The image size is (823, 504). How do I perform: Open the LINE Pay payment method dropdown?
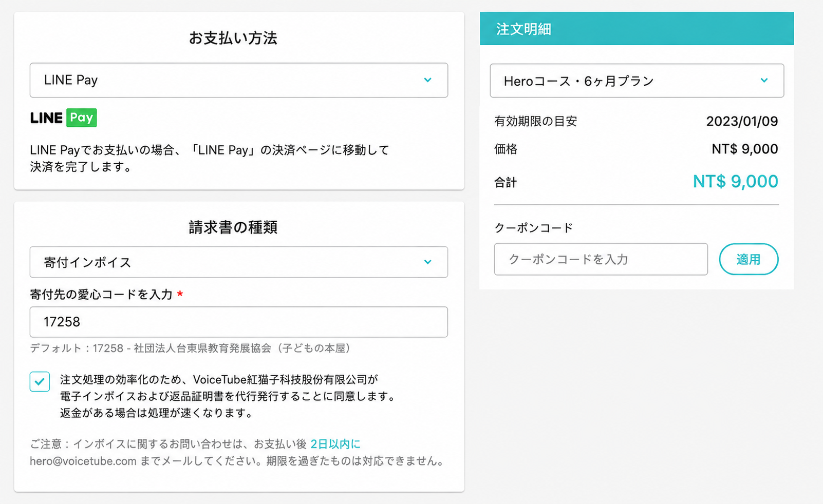[x=238, y=80]
